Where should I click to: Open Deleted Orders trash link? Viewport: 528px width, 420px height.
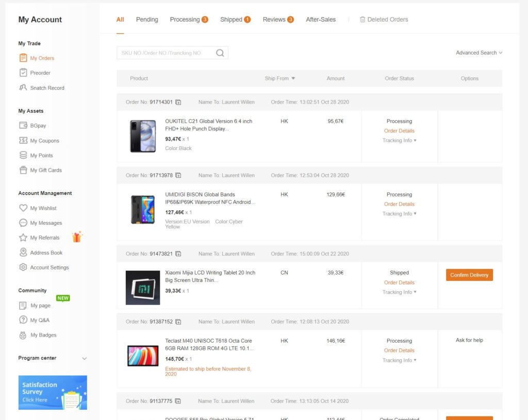point(384,20)
